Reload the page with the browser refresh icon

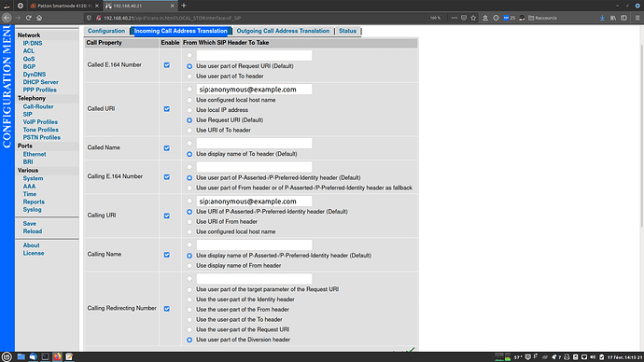click(28, 18)
